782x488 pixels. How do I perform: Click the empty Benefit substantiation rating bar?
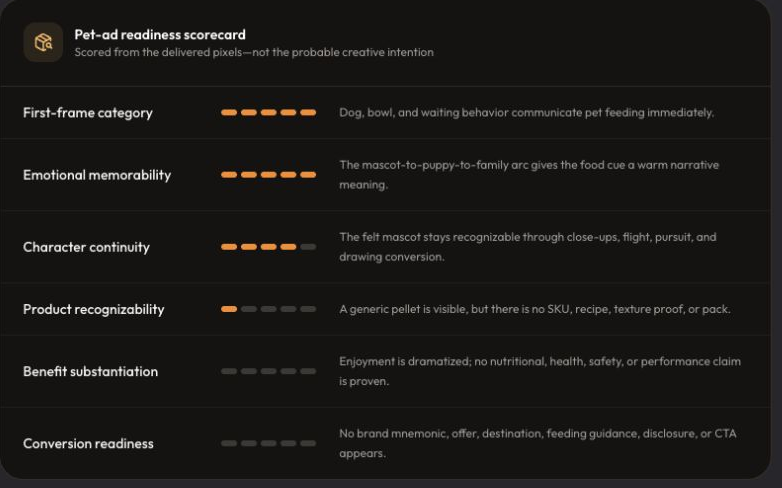(x=268, y=371)
